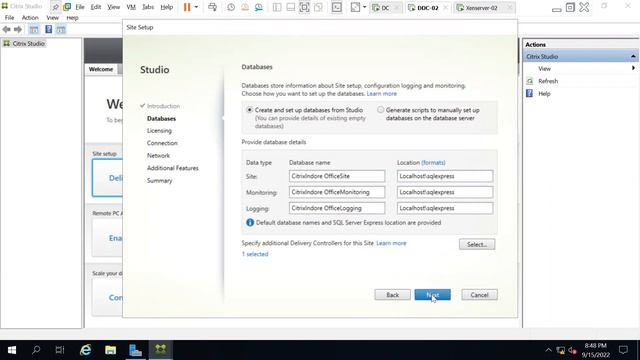Open Learn more link about databases
The width and height of the screenshot is (640, 360).
click(381, 93)
